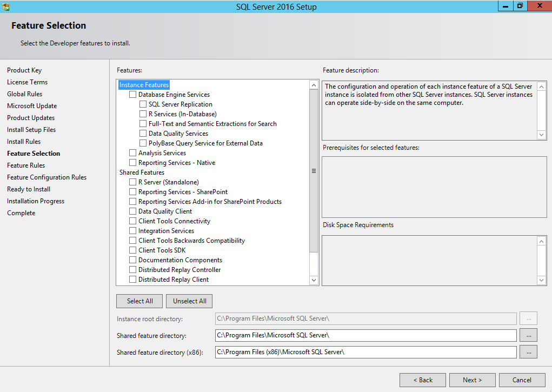Image resolution: width=552 pixels, height=392 pixels.
Task: Cancel the SQL Server setup
Action: click(522, 380)
